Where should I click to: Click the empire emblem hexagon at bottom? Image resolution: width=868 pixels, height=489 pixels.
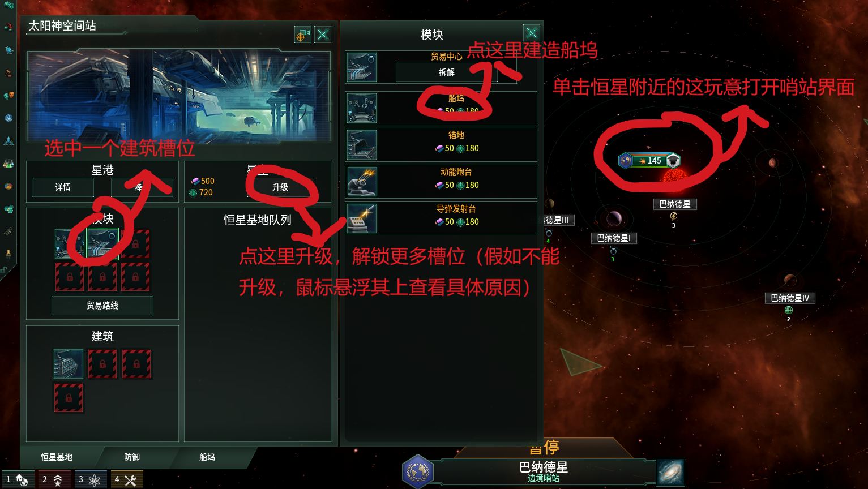click(x=418, y=471)
